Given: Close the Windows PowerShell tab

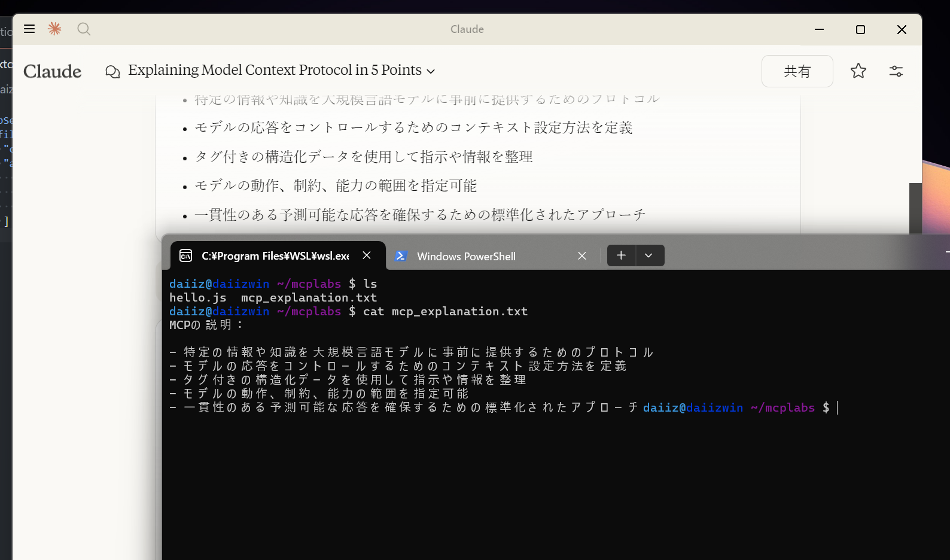Looking at the screenshot, I should 582,256.
